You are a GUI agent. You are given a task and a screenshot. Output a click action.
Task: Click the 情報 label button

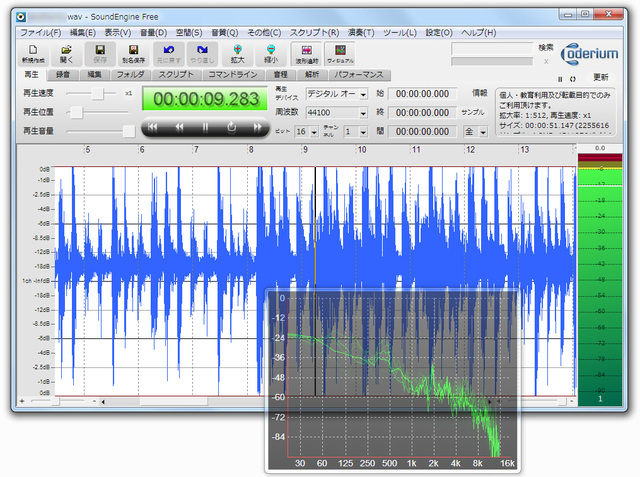(x=480, y=93)
